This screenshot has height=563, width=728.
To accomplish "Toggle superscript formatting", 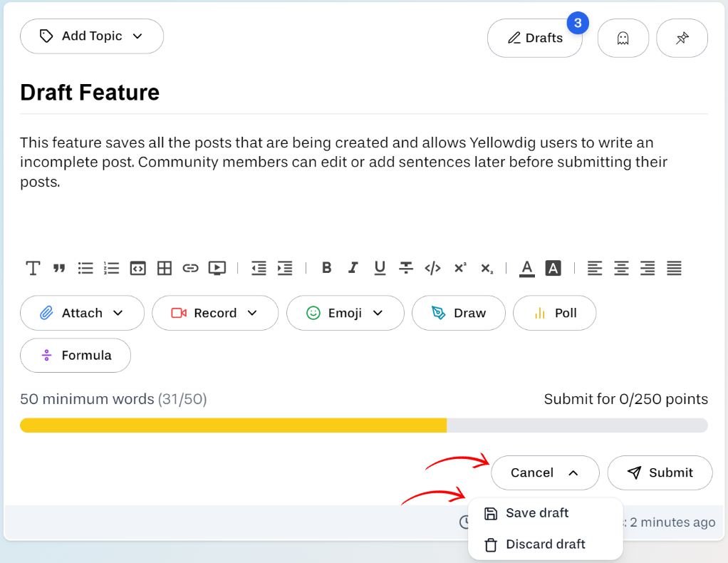I will click(x=460, y=268).
